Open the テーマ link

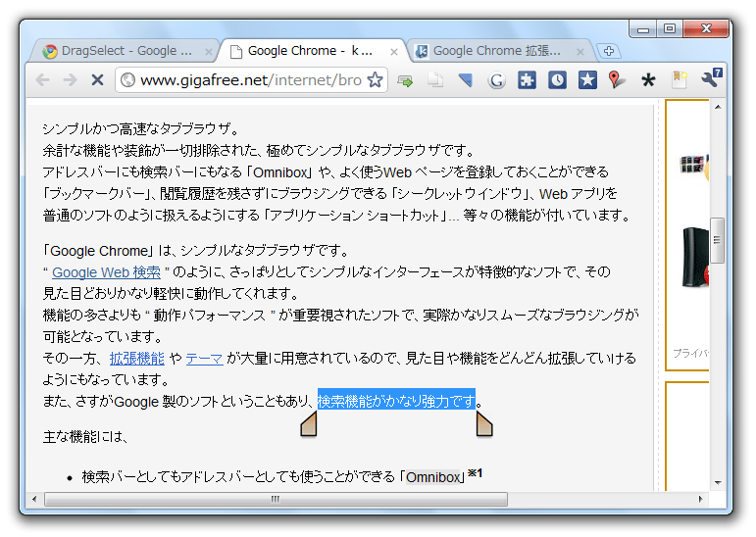click(204, 358)
